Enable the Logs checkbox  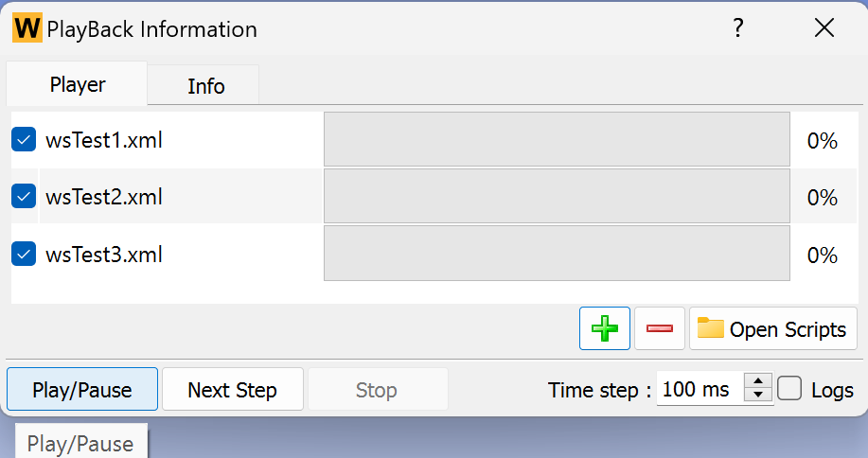790,389
